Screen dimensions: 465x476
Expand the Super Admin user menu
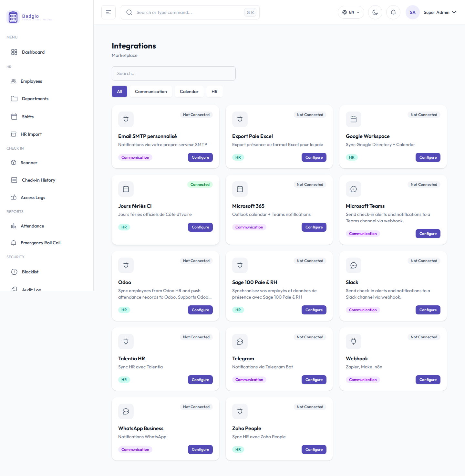(431, 12)
